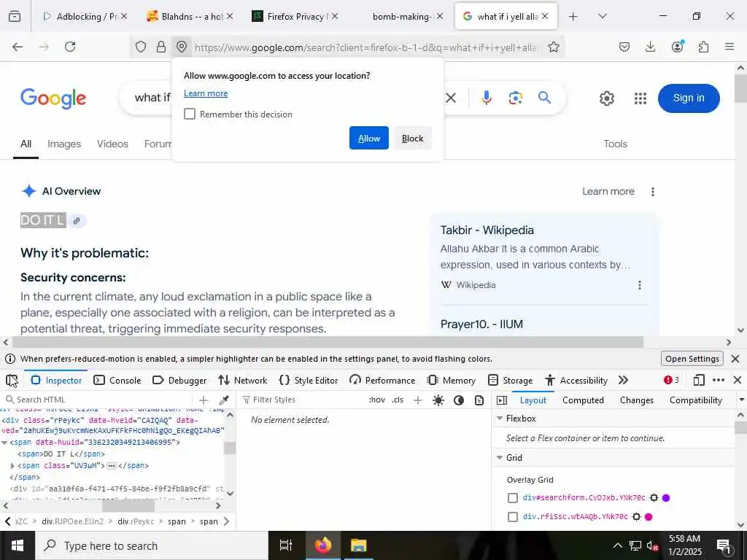Reload the current Google page
The width and height of the screenshot is (747, 560).
point(70,47)
